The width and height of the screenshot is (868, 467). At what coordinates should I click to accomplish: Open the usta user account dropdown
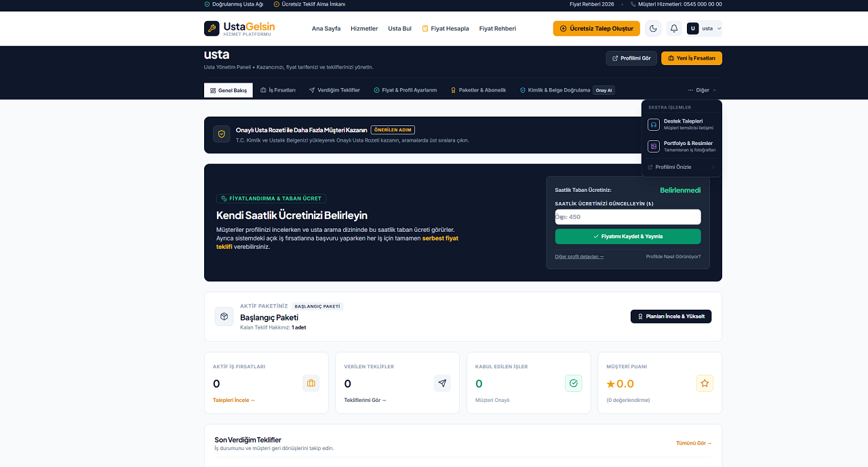tap(704, 28)
